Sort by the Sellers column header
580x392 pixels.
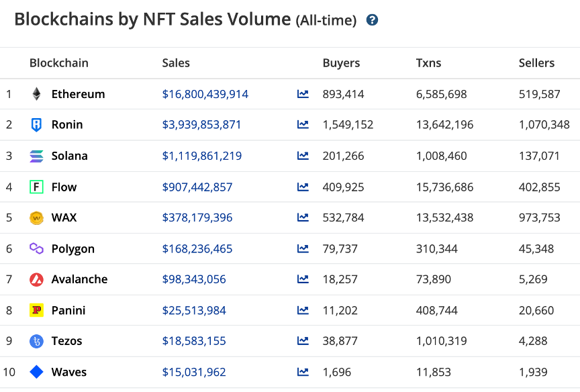[536, 63]
